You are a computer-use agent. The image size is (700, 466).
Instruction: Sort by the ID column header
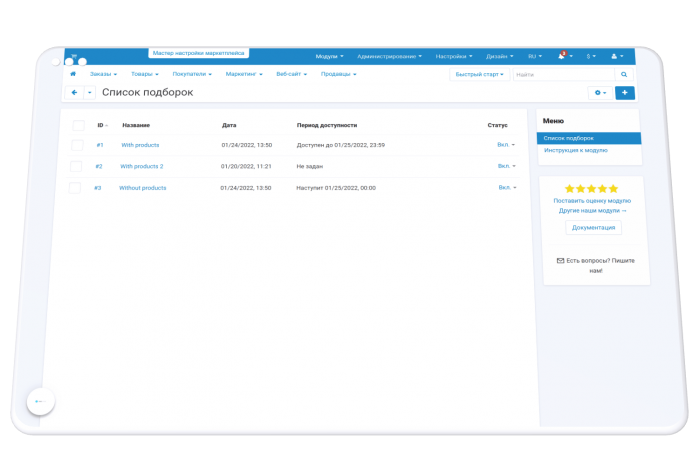point(102,125)
